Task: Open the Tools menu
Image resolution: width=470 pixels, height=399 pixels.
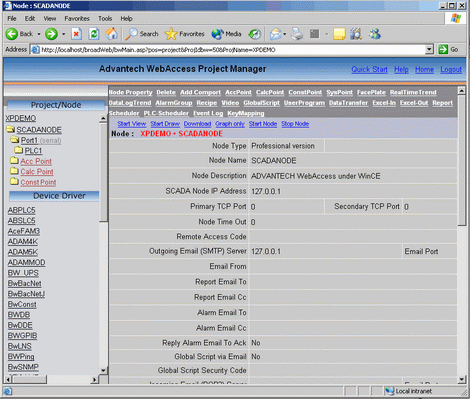Action: click(x=105, y=19)
